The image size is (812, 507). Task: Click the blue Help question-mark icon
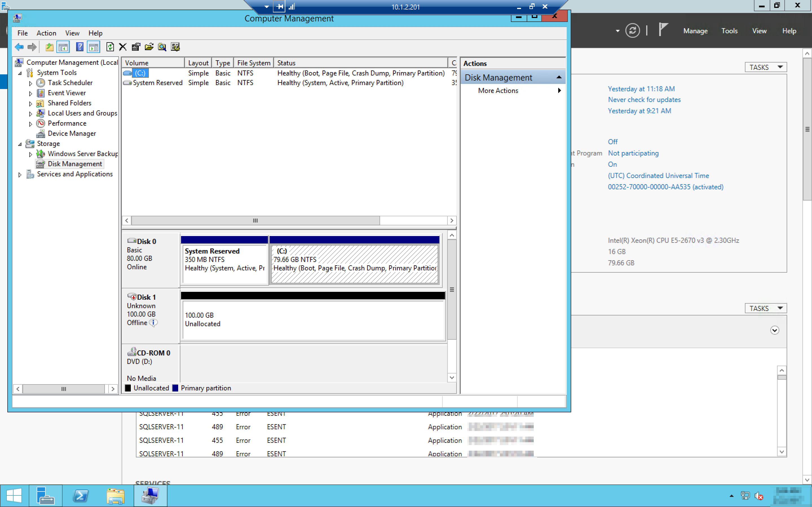[x=80, y=47]
